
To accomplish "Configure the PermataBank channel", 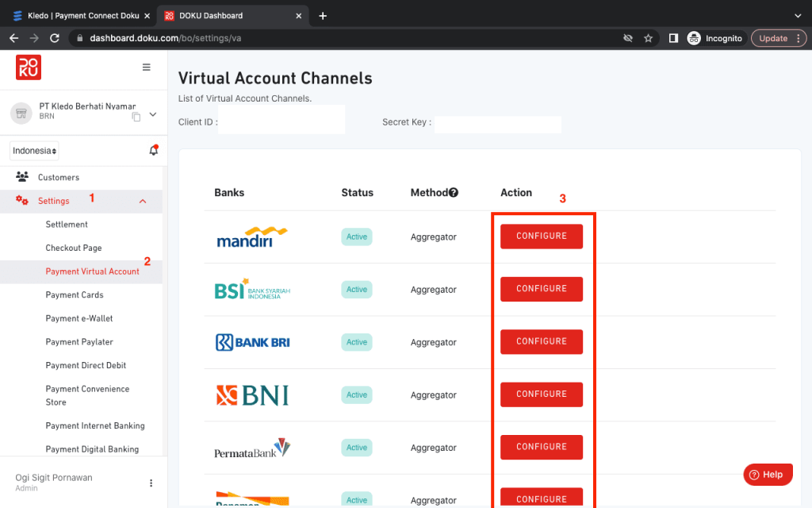I will [542, 447].
